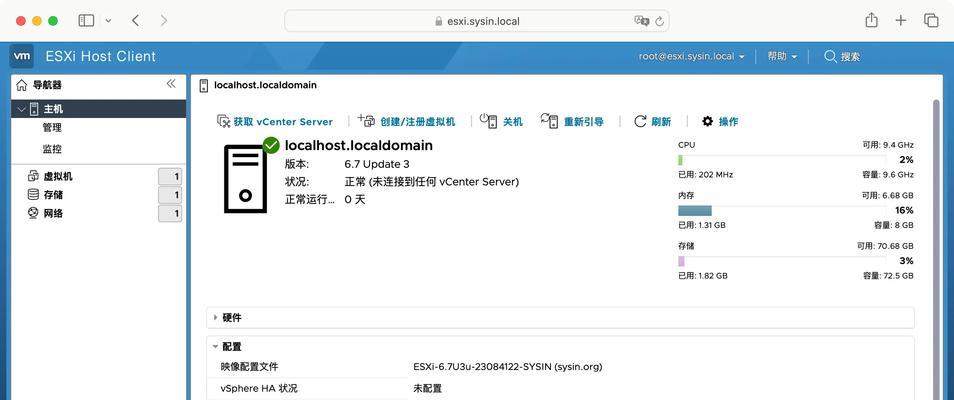Screen dimensions: 954x400
Task: Expand the 硬件 hardware section
Action: pyautogui.click(x=215, y=317)
